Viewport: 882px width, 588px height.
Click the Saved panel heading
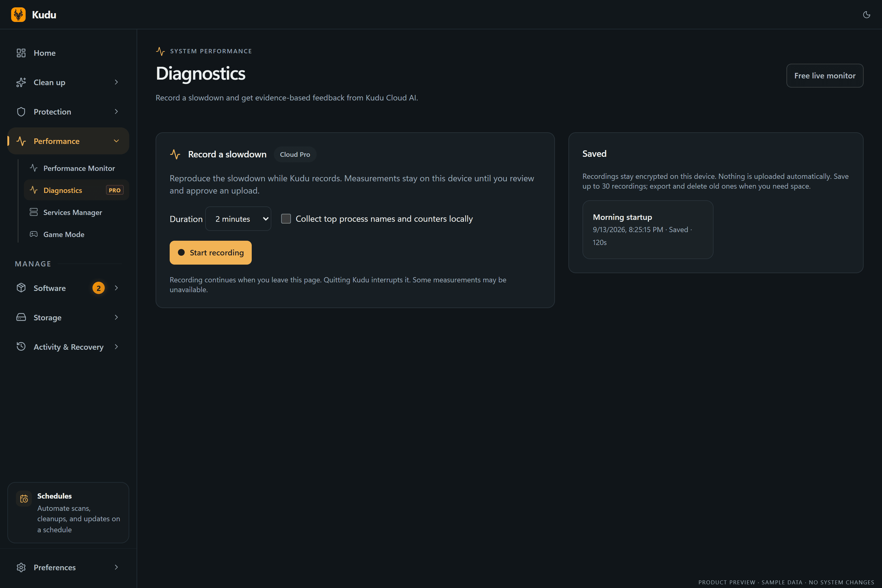[594, 154]
